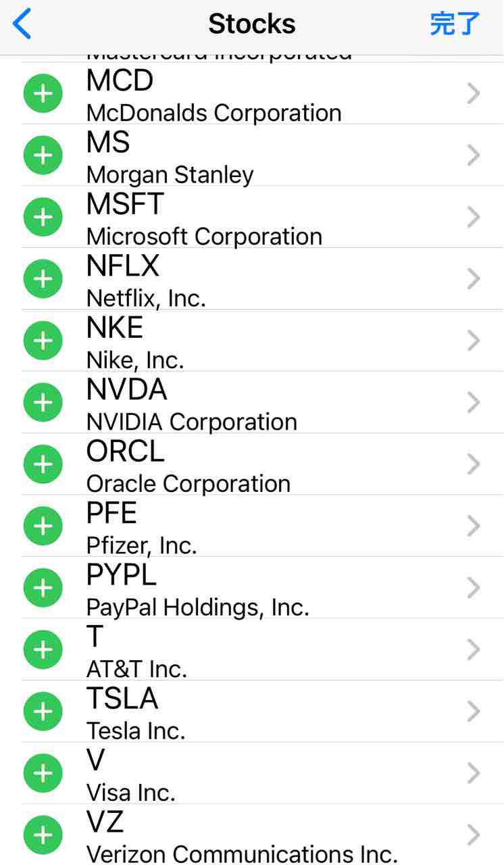Select the Microsoft Corporation list entry
Viewport: 504px width, 865px height.
pos(262,218)
